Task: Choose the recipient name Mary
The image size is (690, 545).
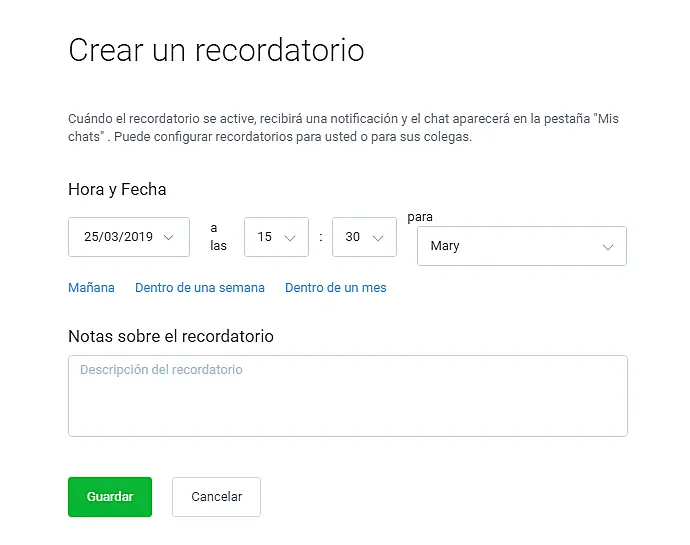Action: point(445,246)
